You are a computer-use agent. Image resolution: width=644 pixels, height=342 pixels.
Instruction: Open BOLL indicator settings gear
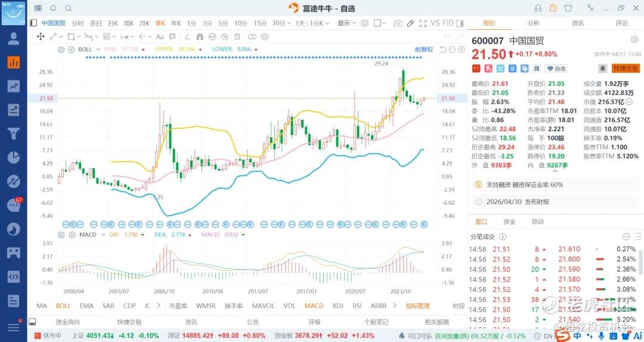[61, 50]
